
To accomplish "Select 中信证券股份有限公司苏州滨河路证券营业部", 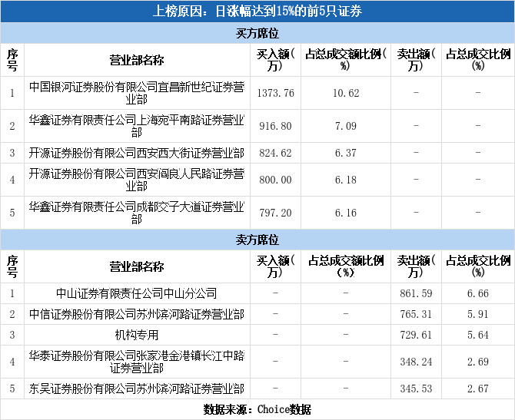I will pyautogui.click(x=137, y=314).
